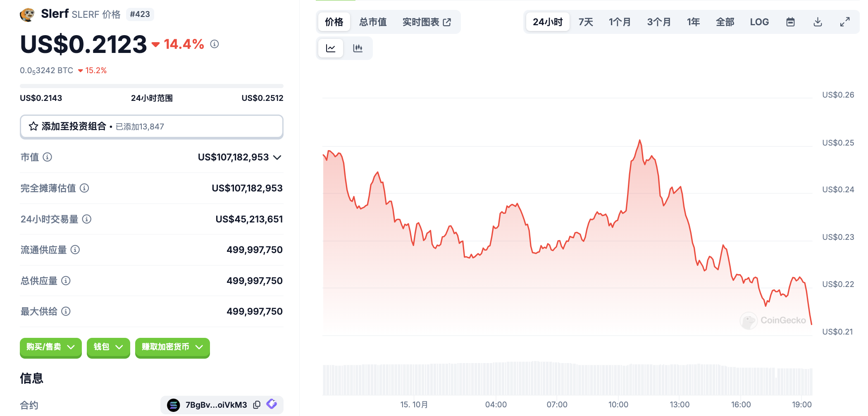Toggle LOG scale on chart
This screenshot has width=868, height=416.
coord(759,22)
